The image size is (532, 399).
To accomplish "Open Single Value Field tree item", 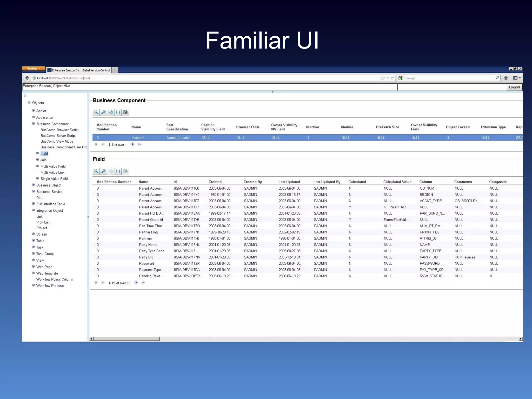I will tap(54, 179).
